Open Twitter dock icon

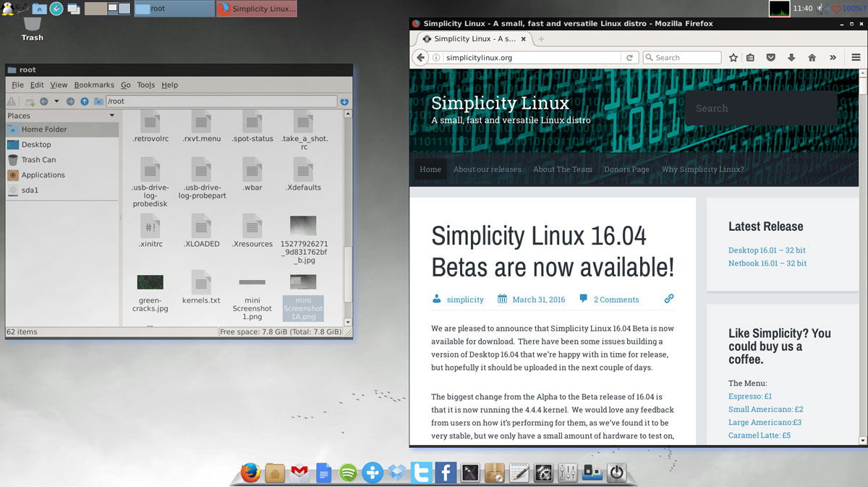pyautogui.click(x=421, y=473)
